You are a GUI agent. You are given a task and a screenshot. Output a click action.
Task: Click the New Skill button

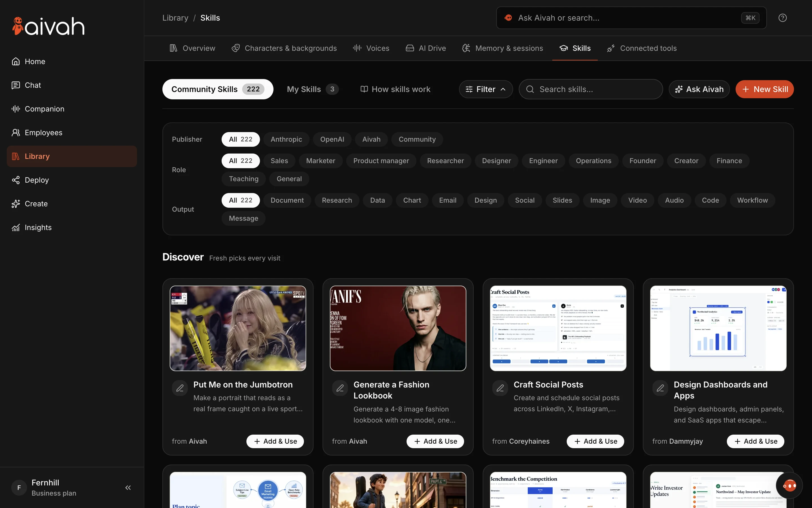[764, 89]
